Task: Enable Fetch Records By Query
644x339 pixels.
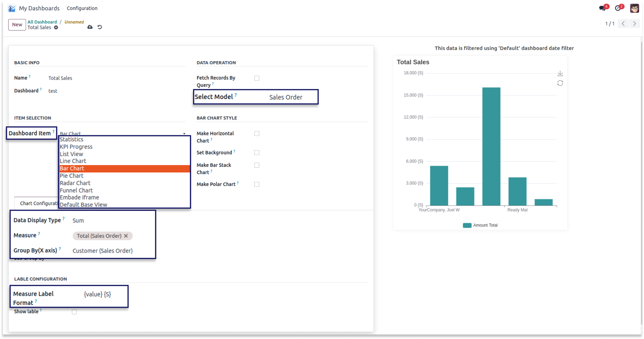Action: click(x=257, y=78)
